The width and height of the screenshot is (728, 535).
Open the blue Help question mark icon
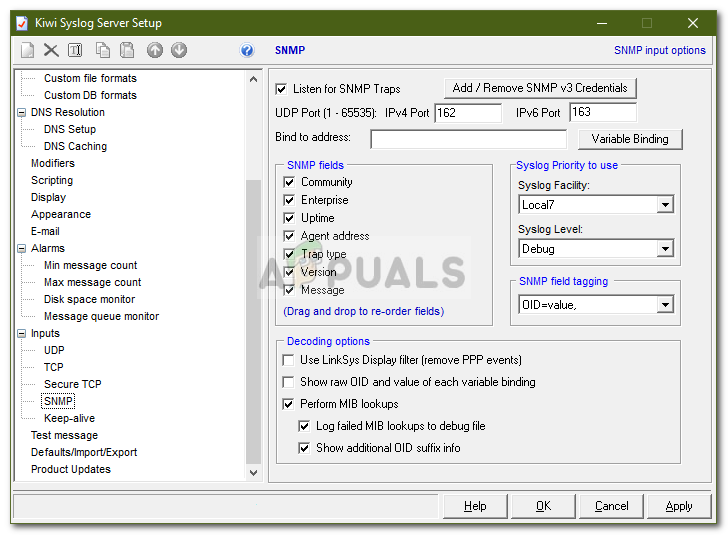pyautogui.click(x=247, y=50)
